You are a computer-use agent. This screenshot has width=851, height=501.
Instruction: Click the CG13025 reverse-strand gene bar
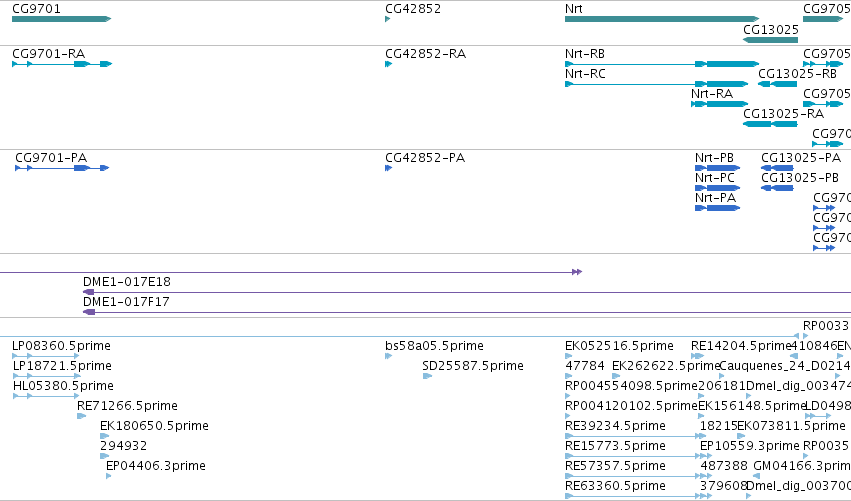click(x=770, y=40)
